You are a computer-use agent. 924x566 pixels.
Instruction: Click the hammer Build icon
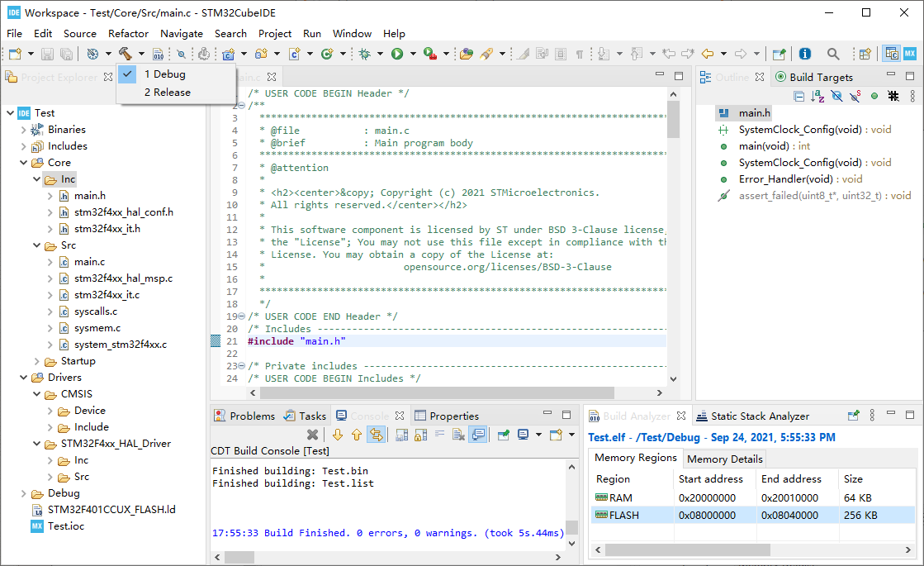(125, 54)
